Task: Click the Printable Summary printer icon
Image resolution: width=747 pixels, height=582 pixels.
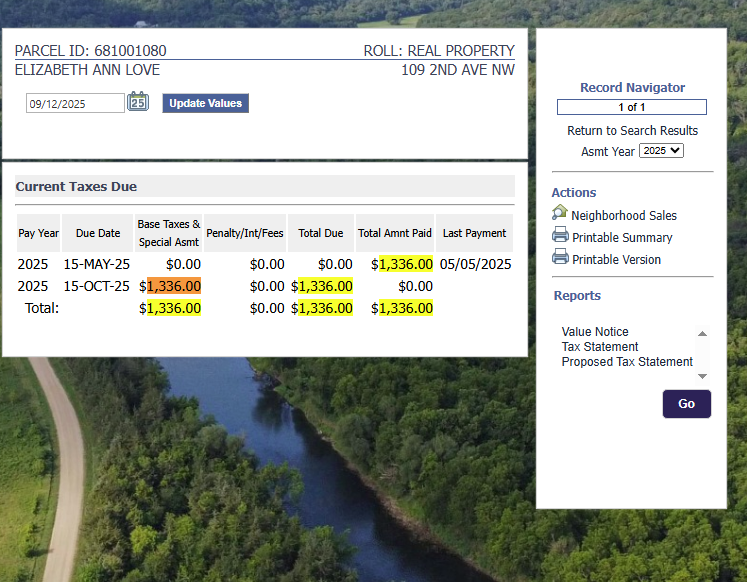Action: pos(560,236)
